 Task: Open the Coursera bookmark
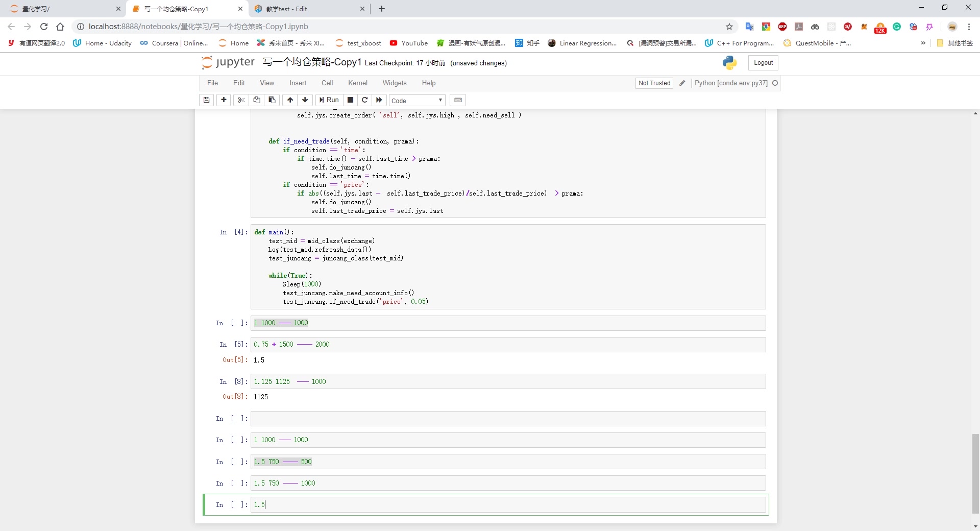point(174,43)
